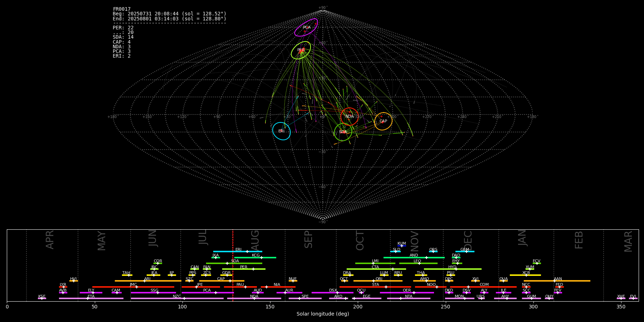Viewport: 644px width, 322px height.
Task: Click the PER radiant ellipse on sky map
Action: click(x=301, y=50)
